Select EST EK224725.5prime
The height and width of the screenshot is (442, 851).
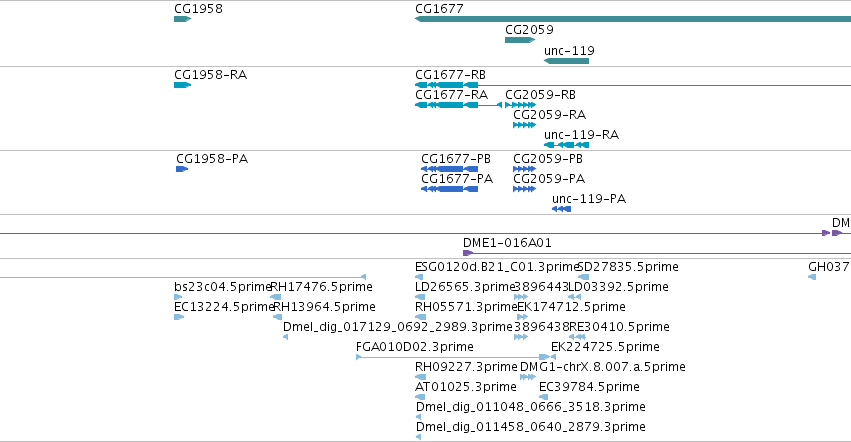point(605,348)
